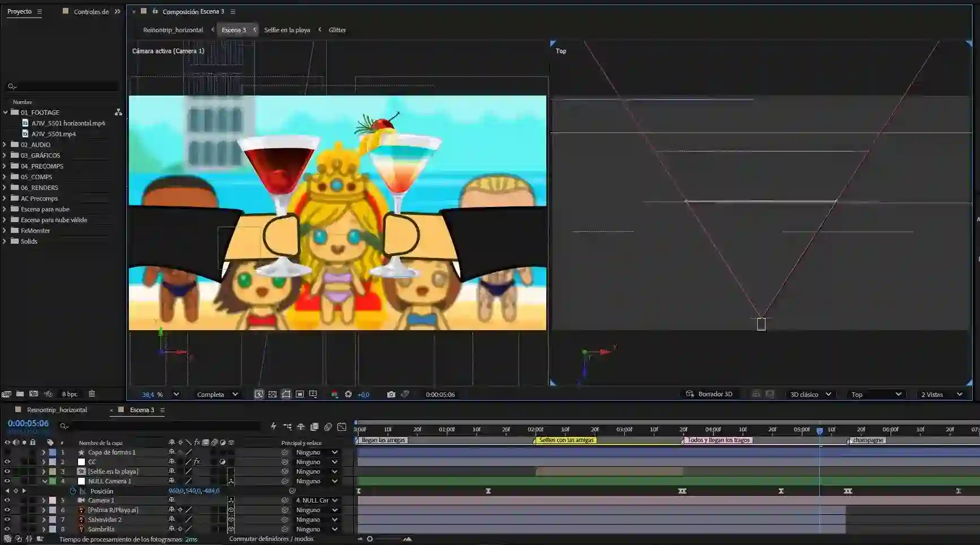Toggle the Composición Escena 3 viewer lock
This screenshot has width=980, height=545.
[x=154, y=11]
